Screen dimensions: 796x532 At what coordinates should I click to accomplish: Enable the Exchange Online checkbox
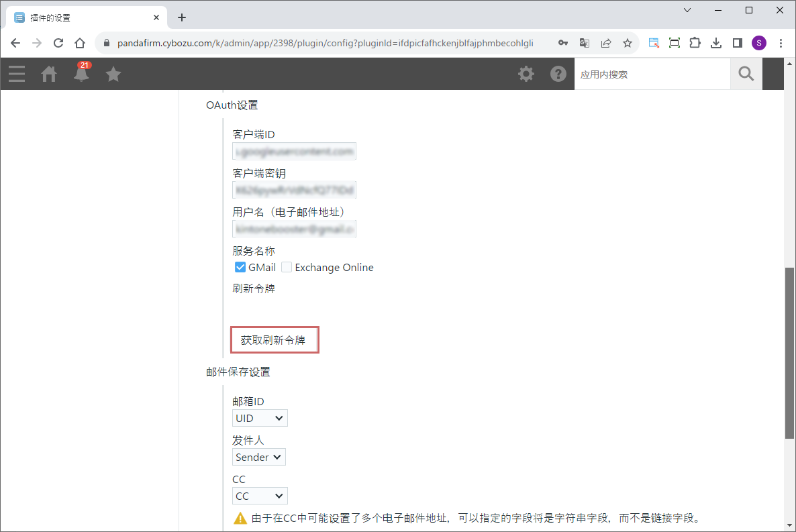287,268
